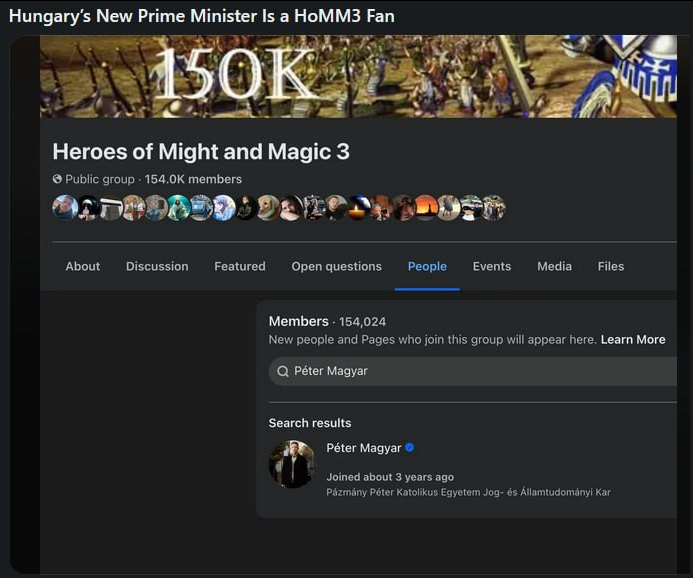Click the sunset silhouette member avatar
The height and width of the screenshot is (578, 693).
click(426, 208)
